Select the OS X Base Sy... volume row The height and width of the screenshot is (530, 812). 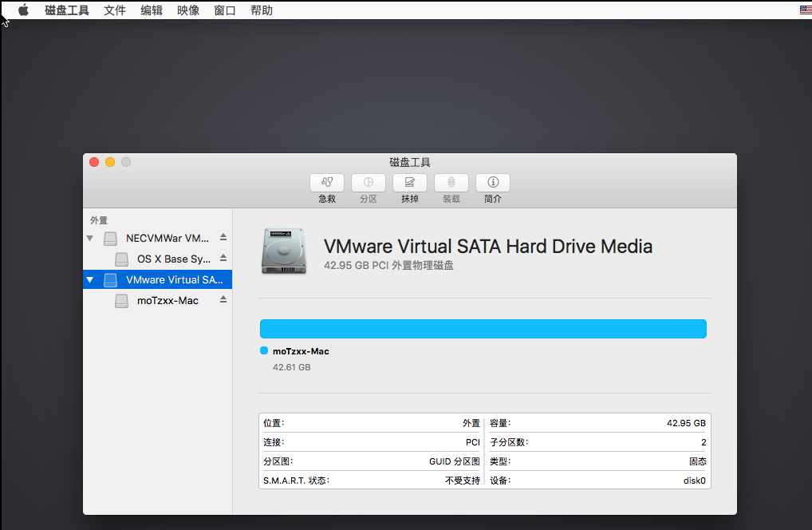[x=157, y=259]
